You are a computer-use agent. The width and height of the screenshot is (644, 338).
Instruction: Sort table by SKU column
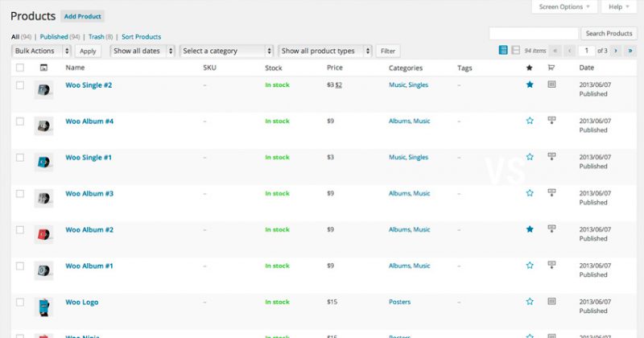pos(209,68)
